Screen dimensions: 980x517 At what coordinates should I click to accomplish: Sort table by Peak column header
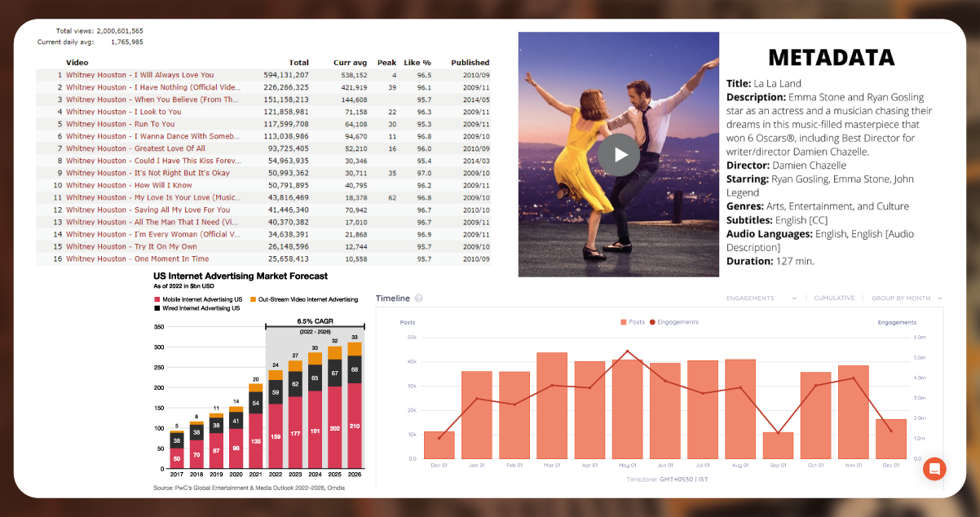(x=386, y=63)
